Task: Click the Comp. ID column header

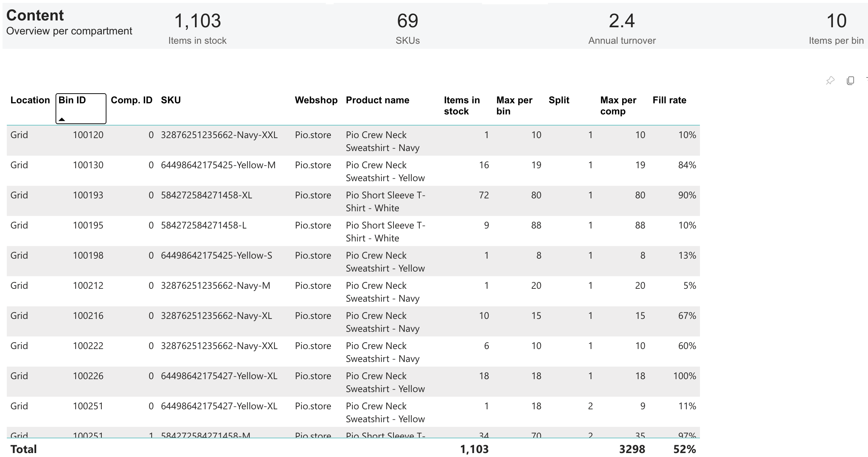Action: coord(132,100)
